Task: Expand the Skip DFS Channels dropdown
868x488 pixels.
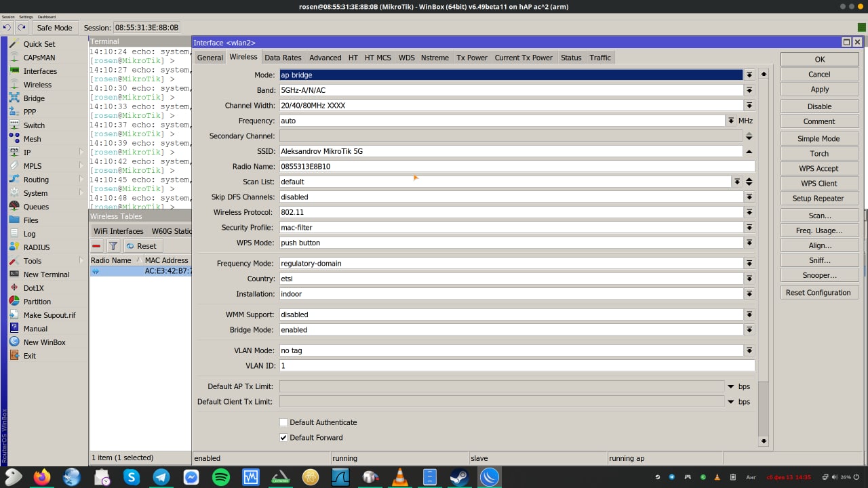Action: tap(749, 197)
